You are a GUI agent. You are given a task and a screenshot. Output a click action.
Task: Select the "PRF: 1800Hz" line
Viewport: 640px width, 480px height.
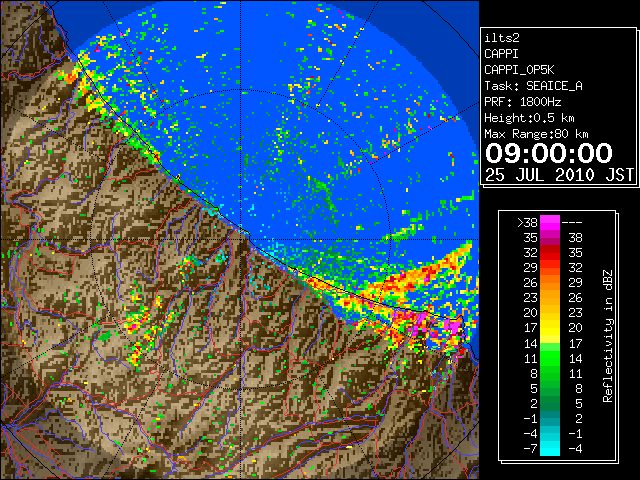tap(522, 102)
